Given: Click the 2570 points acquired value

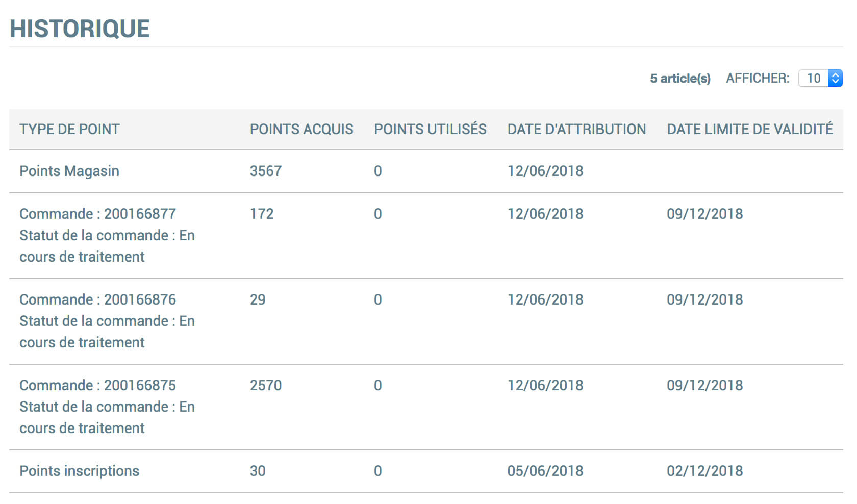Looking at the screenshot, I should pos(265,385).
